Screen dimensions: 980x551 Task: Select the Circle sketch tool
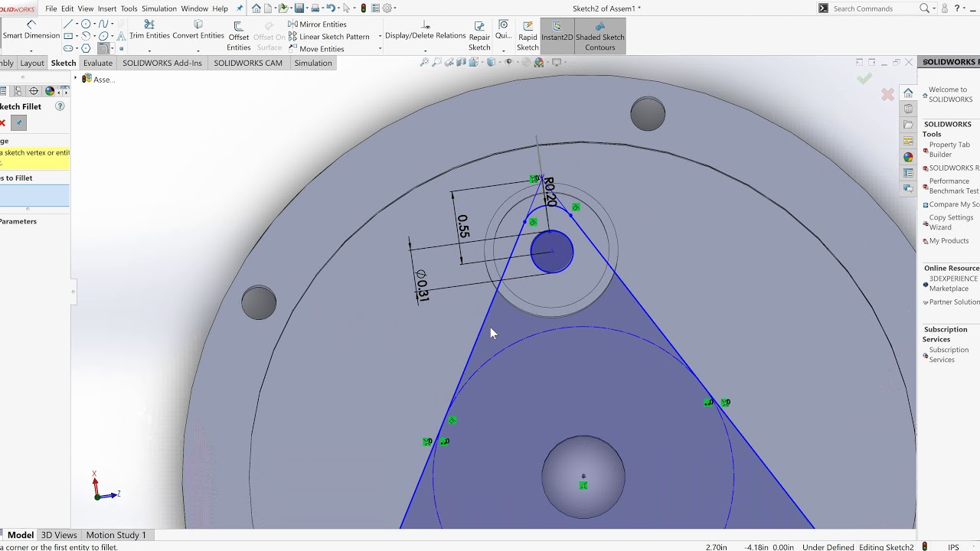86,24
